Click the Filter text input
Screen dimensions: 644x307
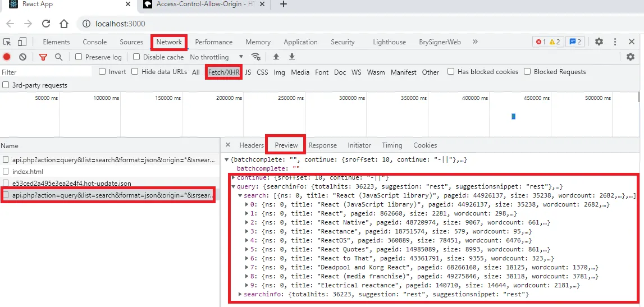click(x=46, y=72)
